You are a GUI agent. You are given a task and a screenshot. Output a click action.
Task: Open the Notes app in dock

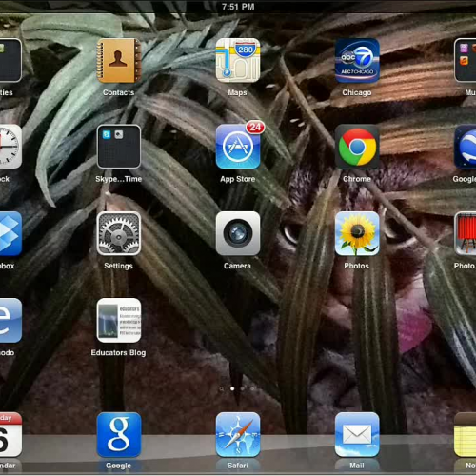(466, 435)
